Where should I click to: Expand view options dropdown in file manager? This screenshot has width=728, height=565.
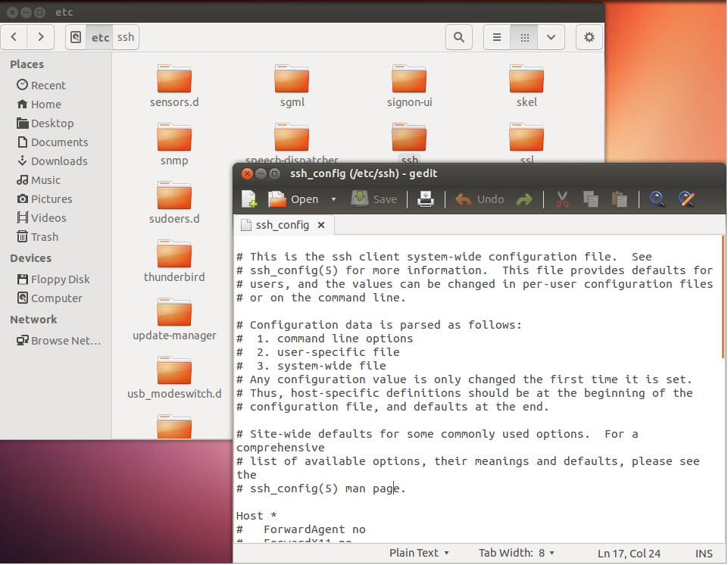pyautogui.click(x=551, y=37)
